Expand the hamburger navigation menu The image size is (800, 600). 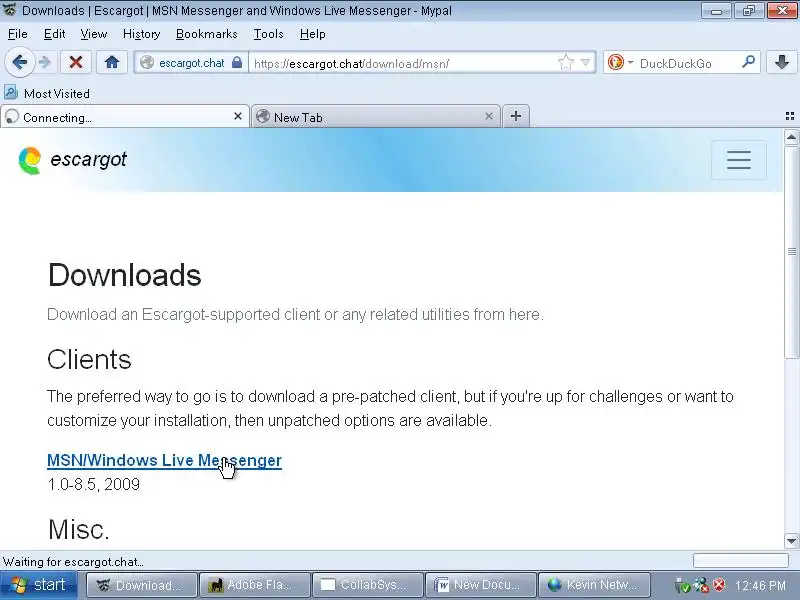739,160
